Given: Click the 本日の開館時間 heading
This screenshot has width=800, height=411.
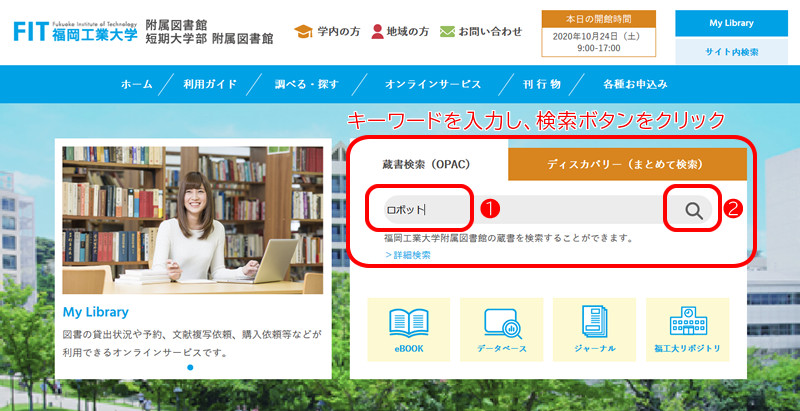Looking at the screenshot, I should [x=598, y=20].
